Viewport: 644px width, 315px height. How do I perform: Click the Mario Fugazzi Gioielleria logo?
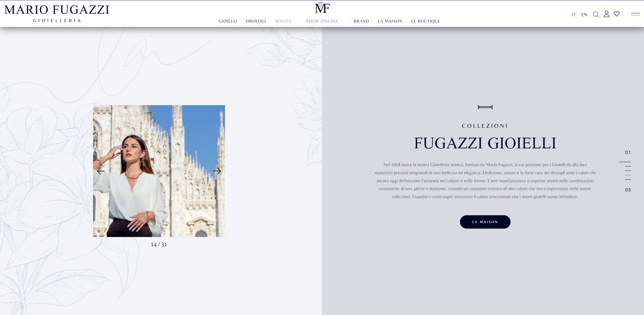57,13
